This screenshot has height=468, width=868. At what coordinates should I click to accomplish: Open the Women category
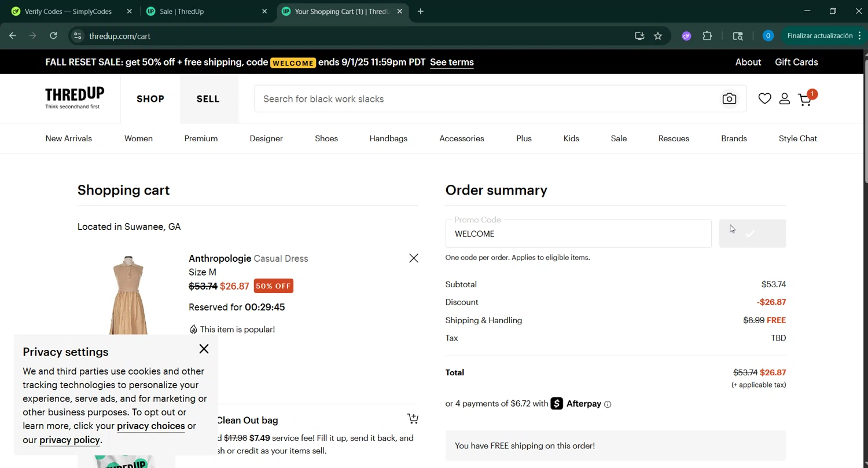(138, 138)
